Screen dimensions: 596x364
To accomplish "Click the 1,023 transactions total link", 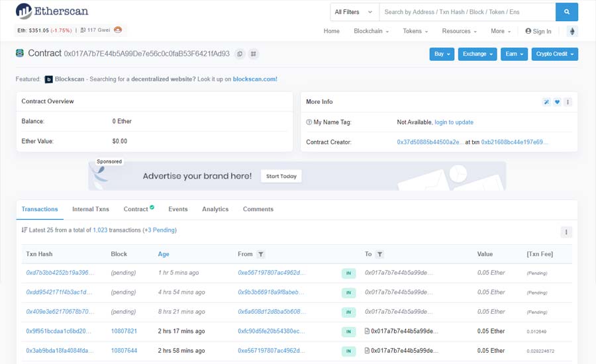I will [100, 230].
